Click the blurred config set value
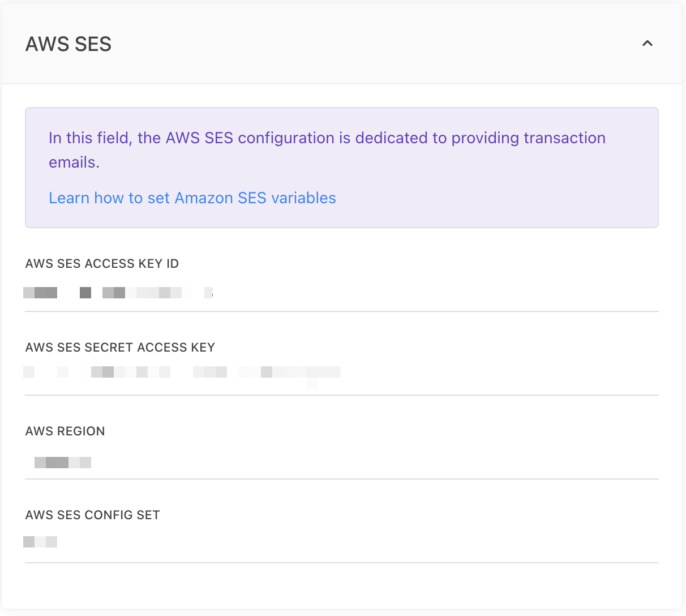Viewport: 686px width, 616px height. 40,542
